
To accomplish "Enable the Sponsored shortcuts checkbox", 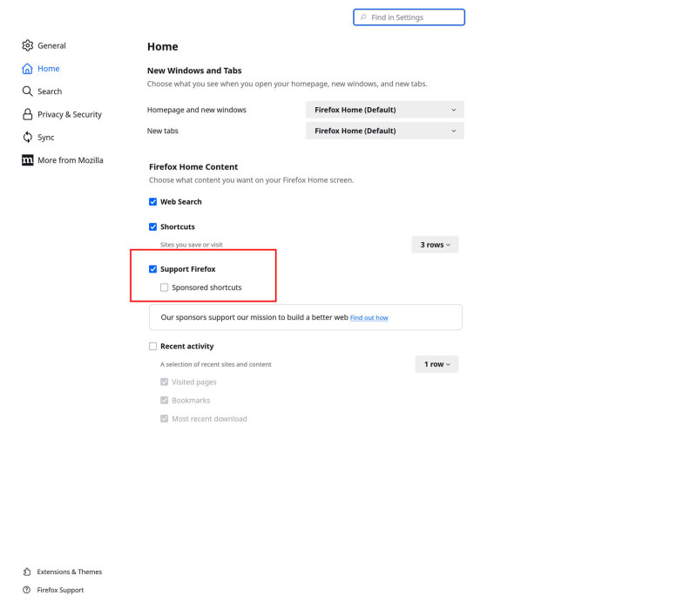I will click(165, 288).
